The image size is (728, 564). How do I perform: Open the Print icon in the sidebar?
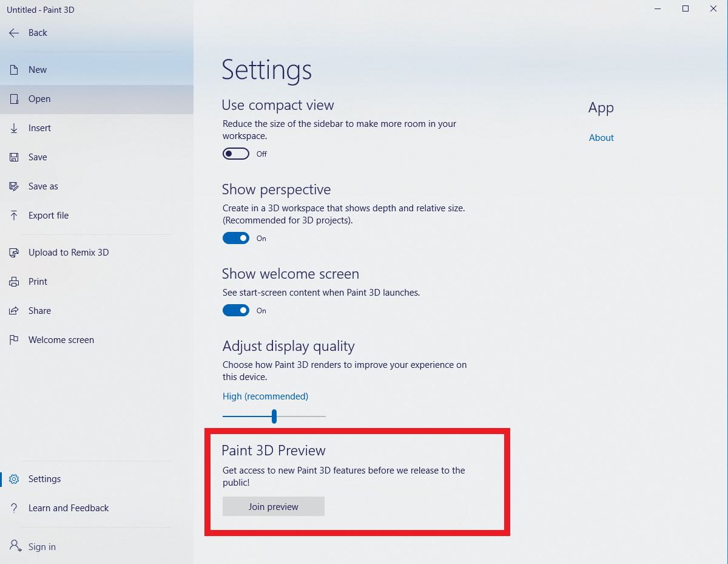(x=13, y=281)
